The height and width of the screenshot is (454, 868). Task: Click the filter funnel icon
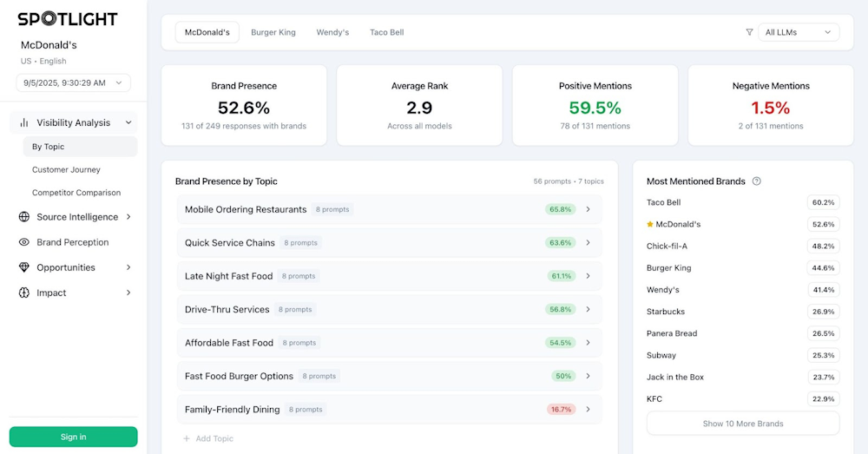tap(749, 32)
